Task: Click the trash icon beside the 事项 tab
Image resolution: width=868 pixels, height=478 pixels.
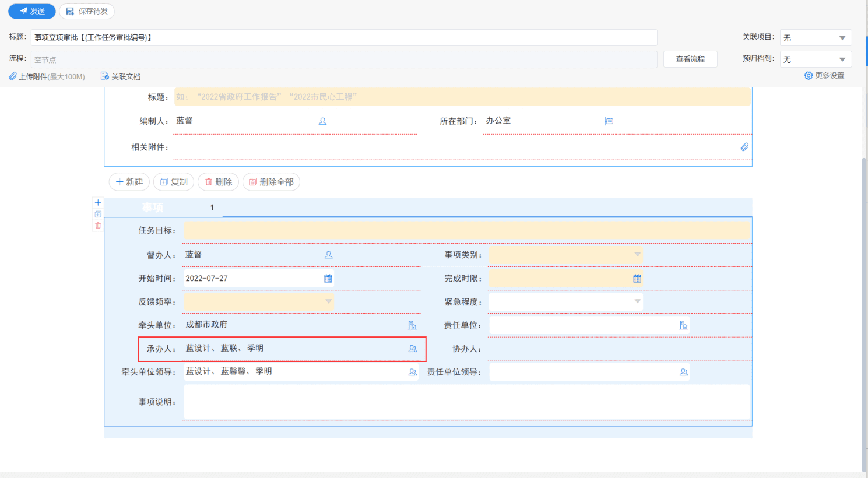Action: tap(98, 225)
